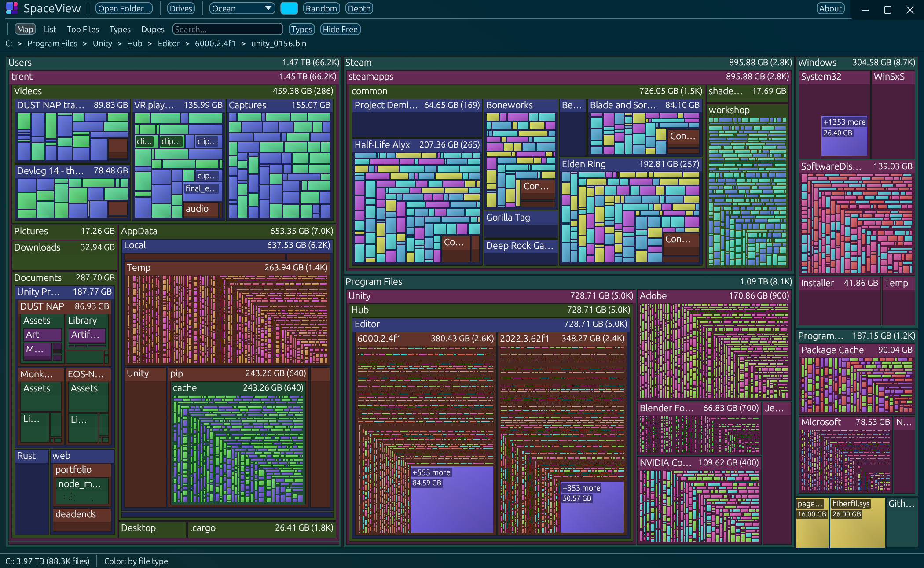The height and width of the screenshot is (568, 924).
Task: Select the Adobe folder header
Action: (714, 295)
